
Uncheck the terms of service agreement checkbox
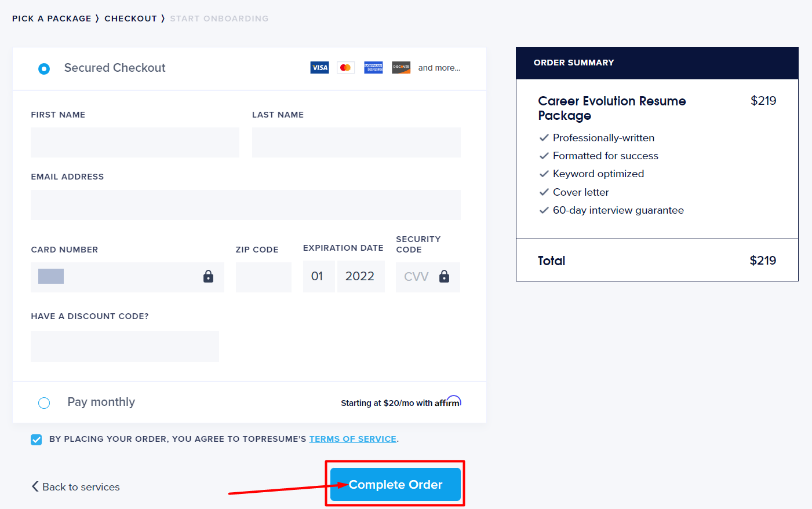click(37, 440)
